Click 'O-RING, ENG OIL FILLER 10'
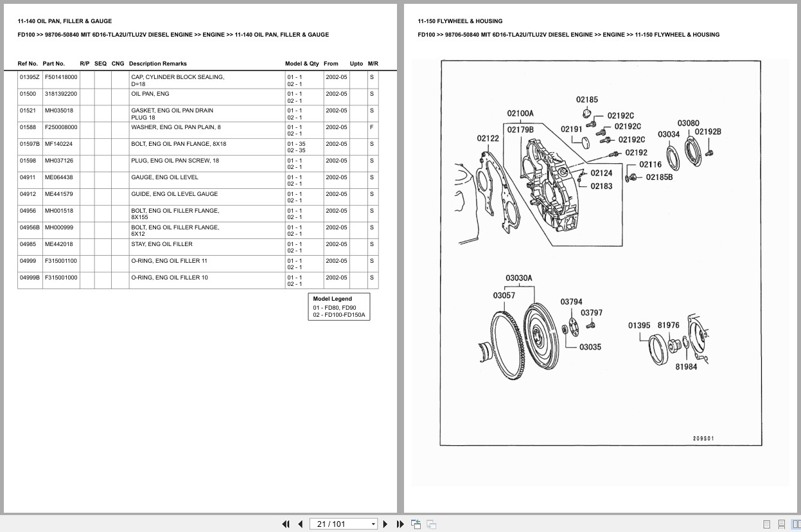 (x=170, y=278)
